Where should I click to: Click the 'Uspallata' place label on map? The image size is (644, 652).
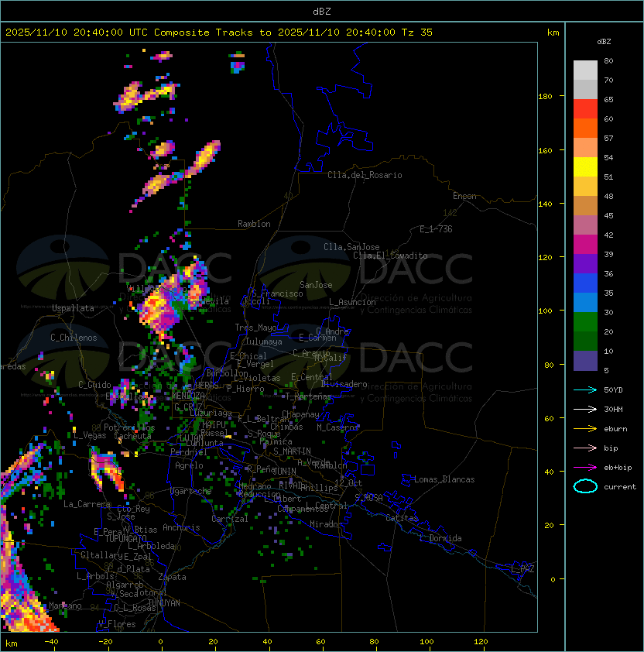pos(73,308)
